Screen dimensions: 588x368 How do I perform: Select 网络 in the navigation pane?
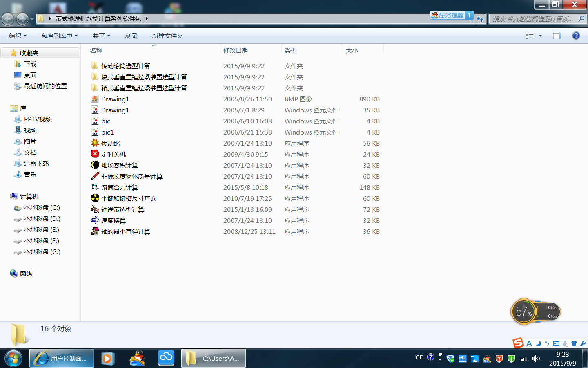click(26, 274)
